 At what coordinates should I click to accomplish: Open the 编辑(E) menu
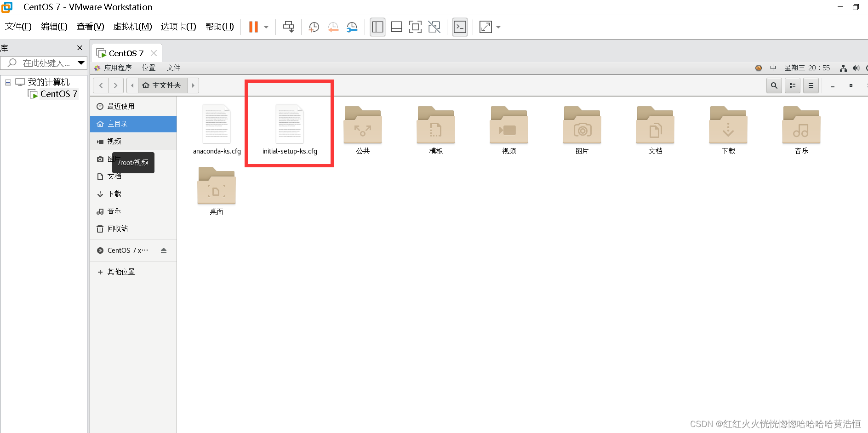click(54, 27)
